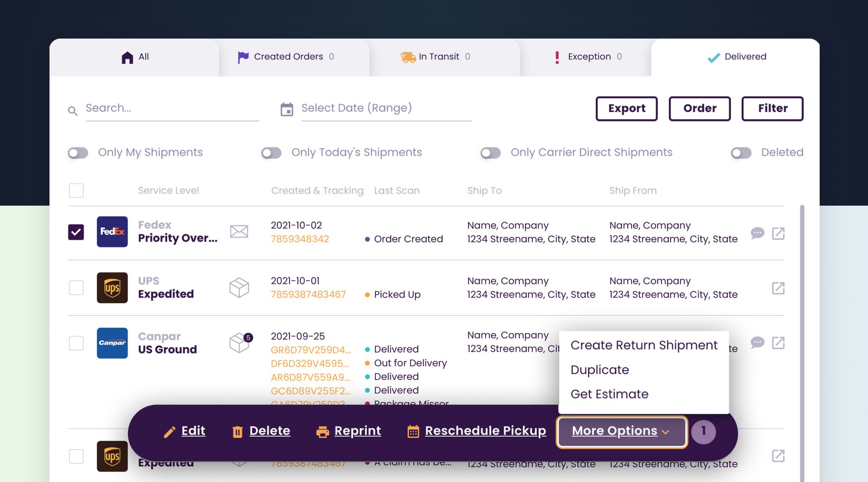
Task: Switch to the In Transit tab
Action: coord(435,56)
